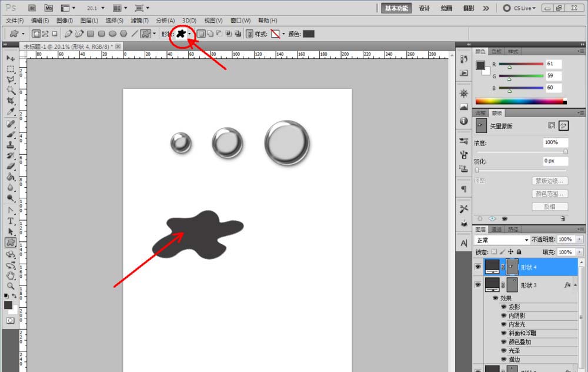588x372 pixels.
Task: Toggle visibility of 颜色叠加 effect
Action: [x=504, y=341]
